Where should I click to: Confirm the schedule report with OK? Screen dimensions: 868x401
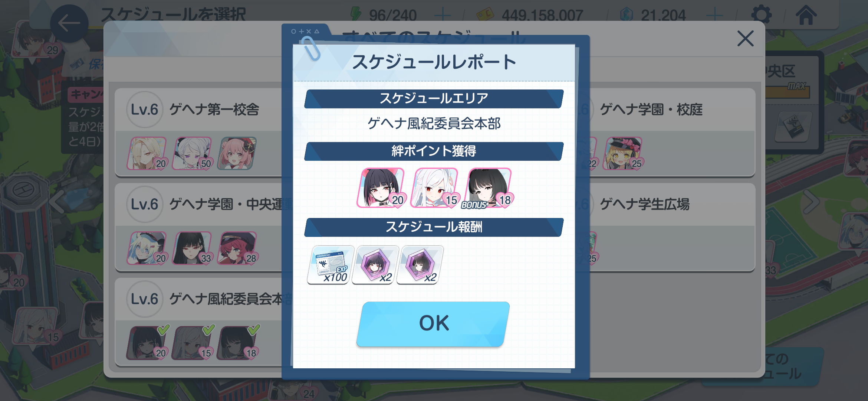click(x=433, y=324)
